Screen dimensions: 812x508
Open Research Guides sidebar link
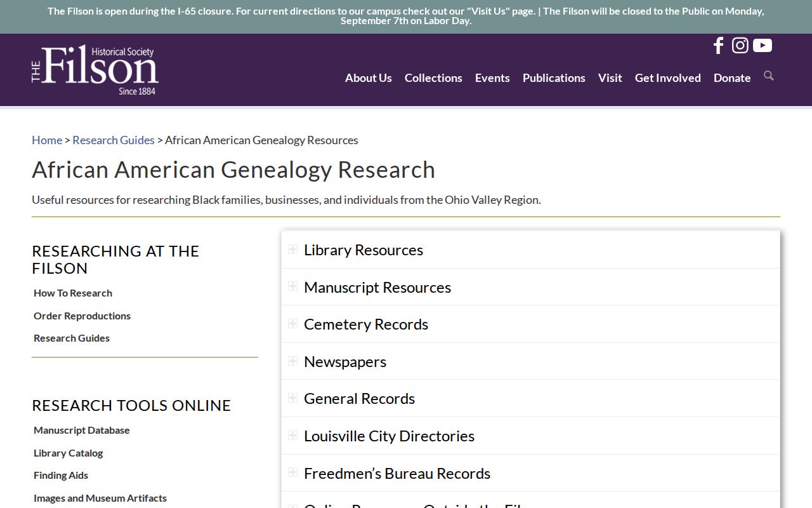[x=72, y=338]
